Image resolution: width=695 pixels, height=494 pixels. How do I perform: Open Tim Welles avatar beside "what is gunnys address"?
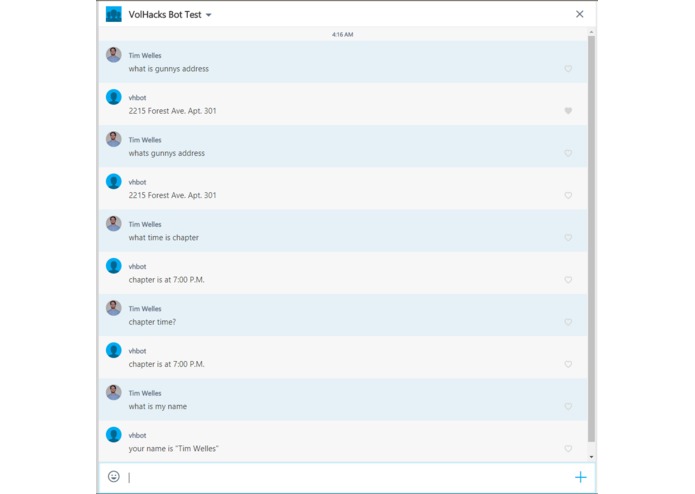(x=113, y=54)
